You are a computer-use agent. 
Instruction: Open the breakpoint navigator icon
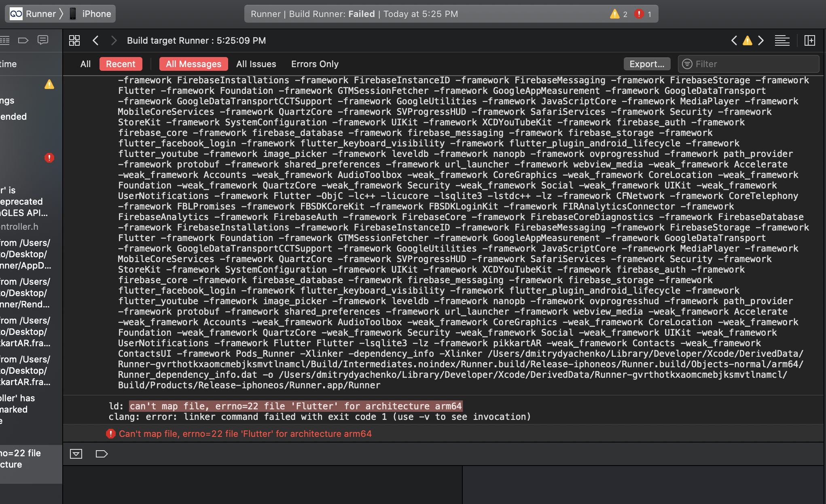[23, 40]
